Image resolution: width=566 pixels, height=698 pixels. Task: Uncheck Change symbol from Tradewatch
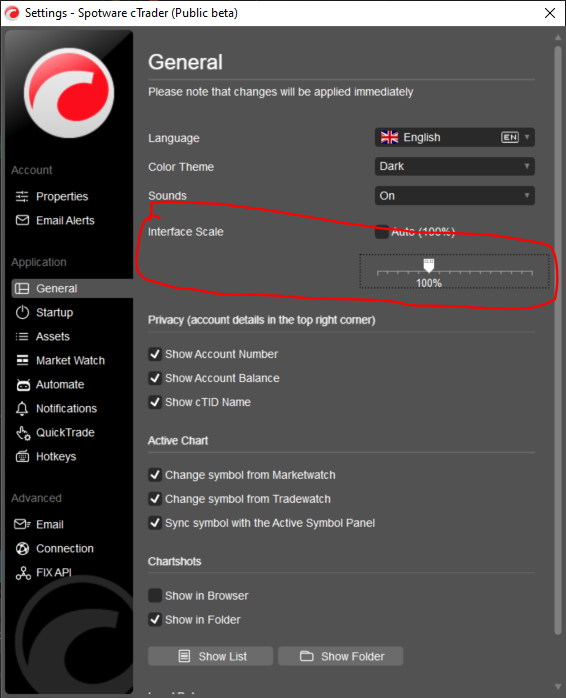click(155, 499)
